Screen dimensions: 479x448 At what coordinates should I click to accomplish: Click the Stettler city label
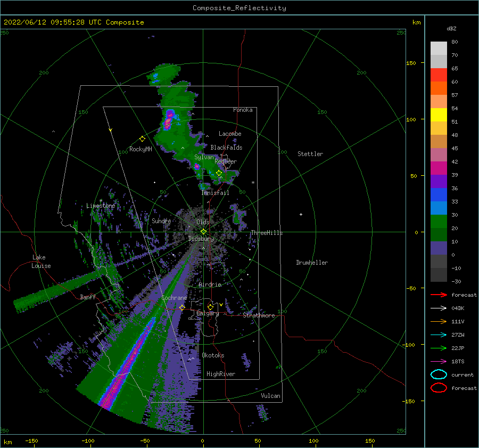pyautogui.click(x=310, y=154)
